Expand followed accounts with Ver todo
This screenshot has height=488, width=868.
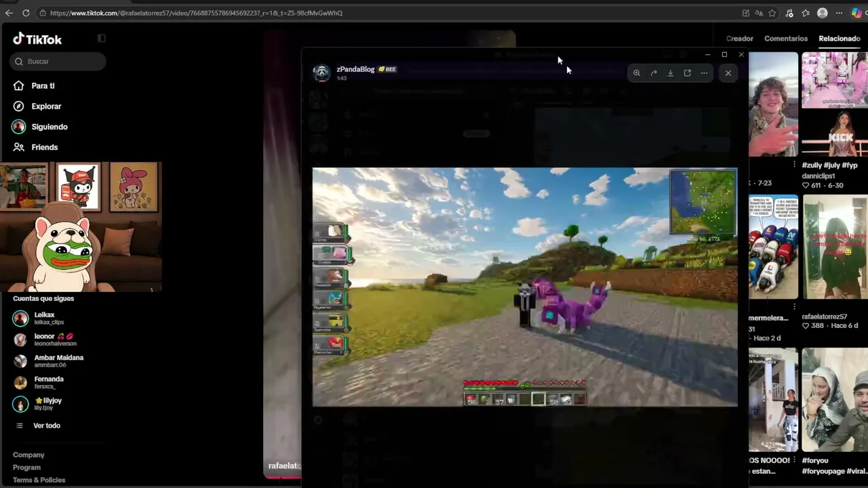47,426
